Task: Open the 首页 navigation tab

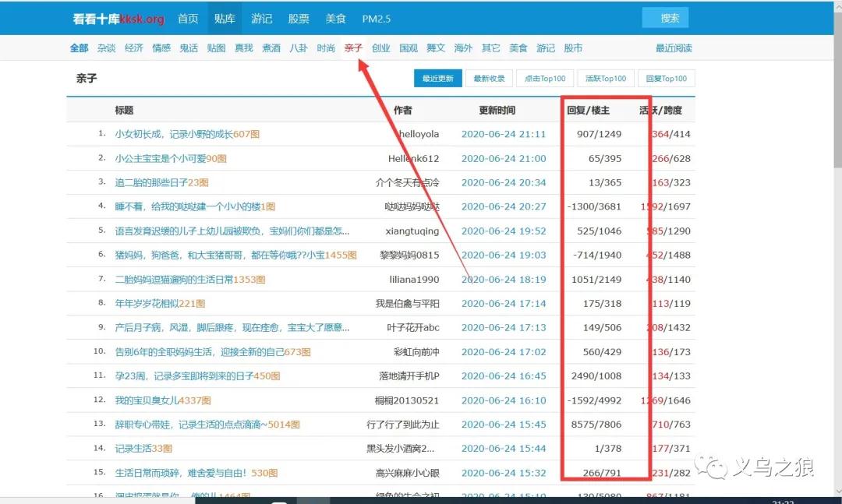Action: click(188, 19)
